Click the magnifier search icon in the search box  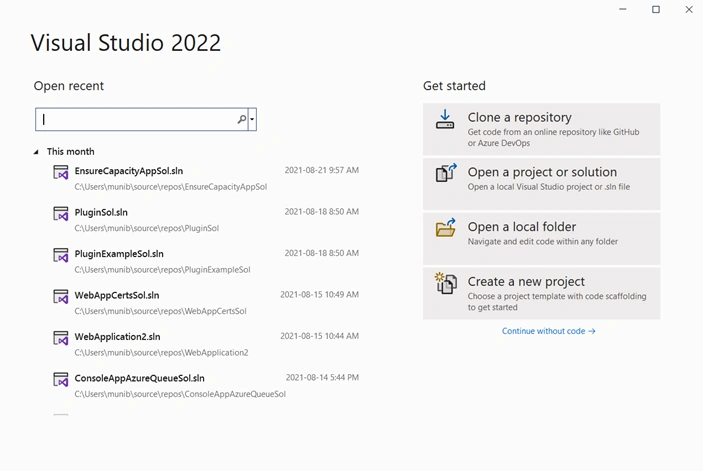pos(242,119)
